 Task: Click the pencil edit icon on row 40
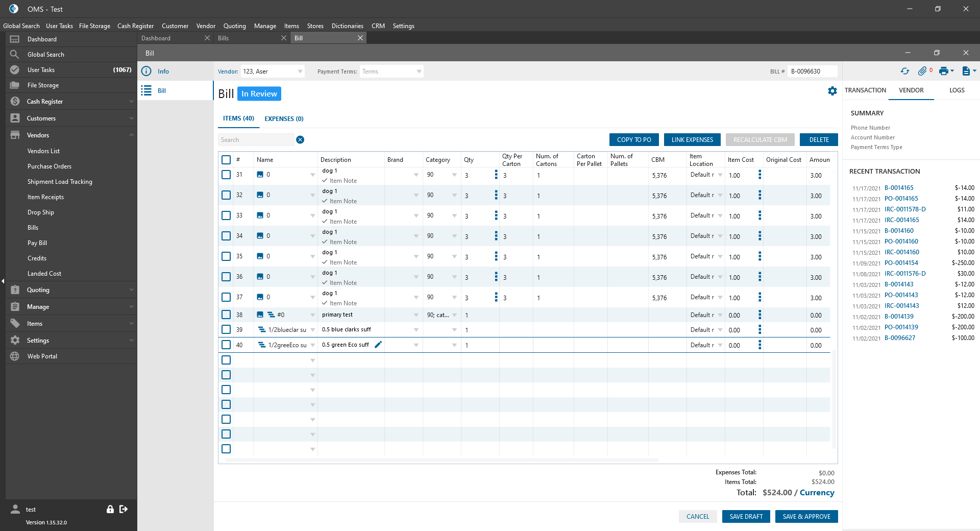click(378, 345)
